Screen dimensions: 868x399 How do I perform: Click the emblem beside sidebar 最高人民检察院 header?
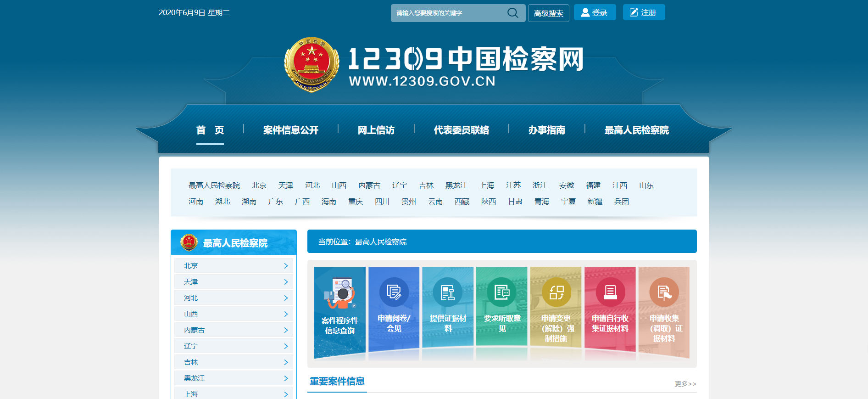point(189,242)
